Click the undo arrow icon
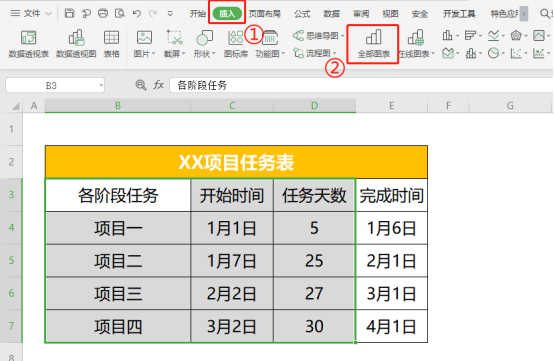The height and width of the screenshot is (361, 554). click(x=137, y=13)
